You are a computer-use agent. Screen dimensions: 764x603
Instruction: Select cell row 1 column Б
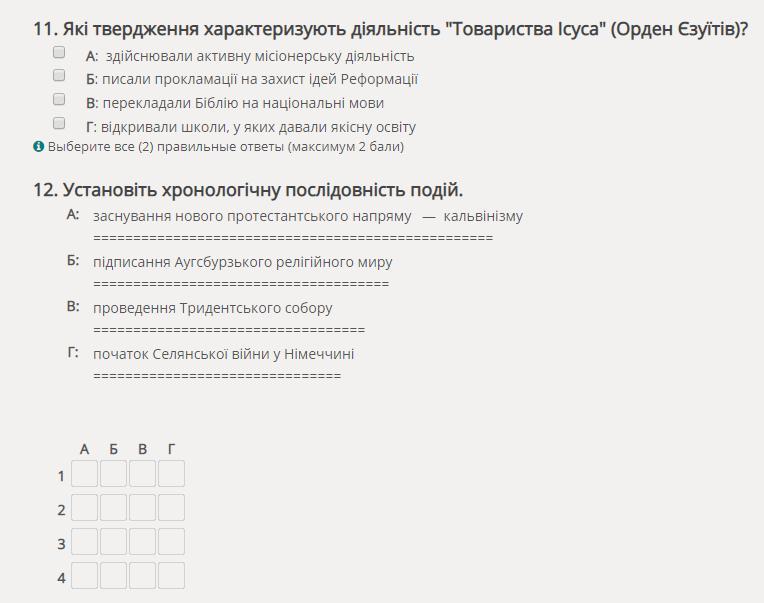(114, 473)
